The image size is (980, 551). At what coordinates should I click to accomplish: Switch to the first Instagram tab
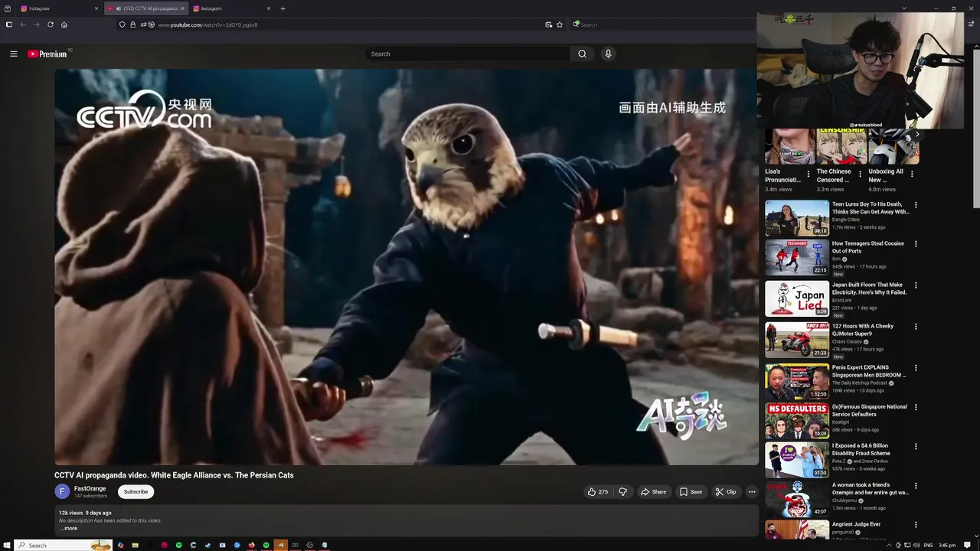pos(58,8)
